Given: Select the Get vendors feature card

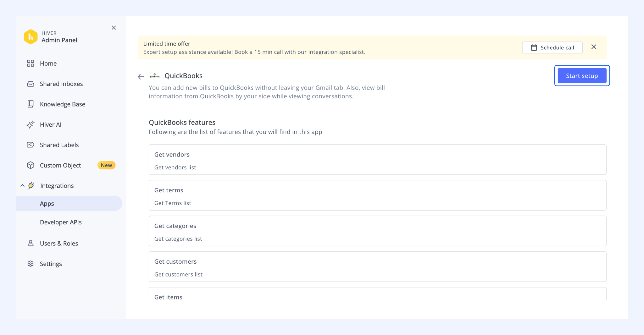Looking at the screenshot, I should click(377, 160).
